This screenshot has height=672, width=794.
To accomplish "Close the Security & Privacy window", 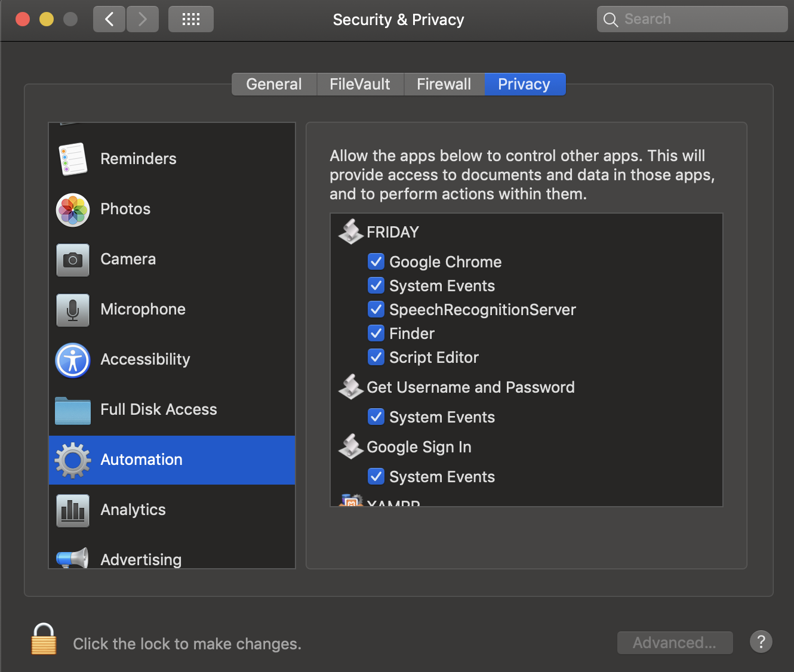I will (x=23, y=19).
